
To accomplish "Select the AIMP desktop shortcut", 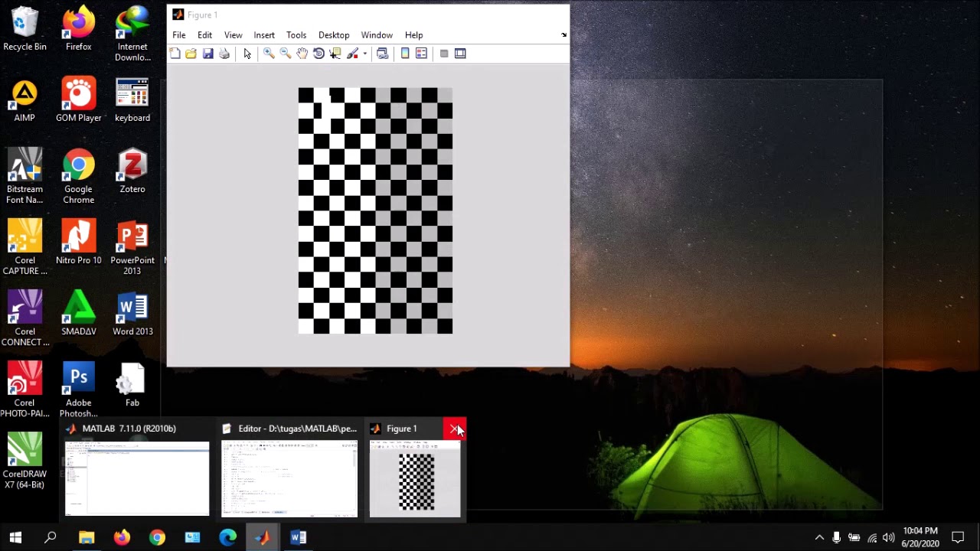I will point(24,101).
